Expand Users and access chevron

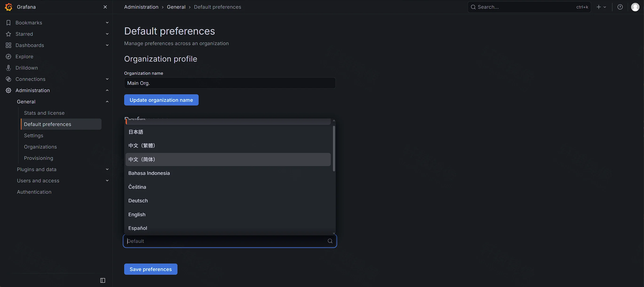107,181
